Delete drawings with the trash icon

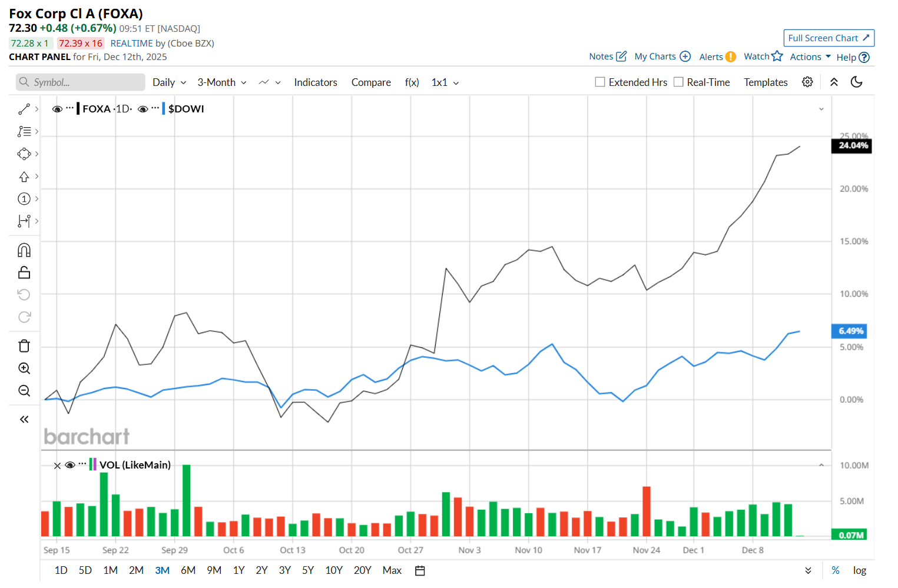(24, 346)
